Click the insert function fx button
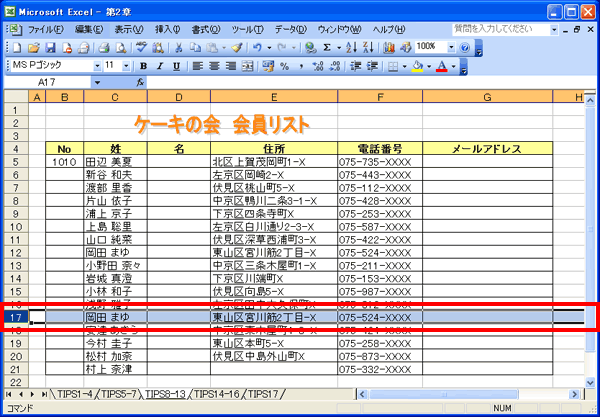This screenshot has height=417, width=600. click(x=140, y=82)
